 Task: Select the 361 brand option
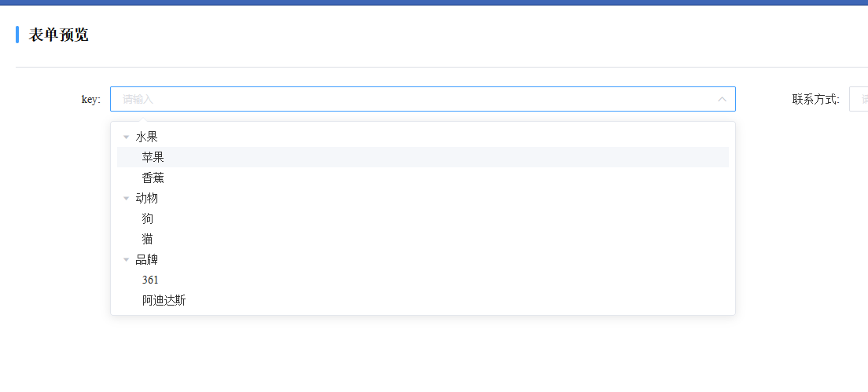423,280
